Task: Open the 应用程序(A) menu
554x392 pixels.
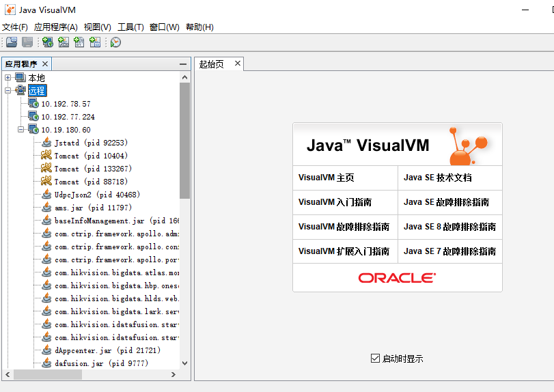Action: [56, 27]
